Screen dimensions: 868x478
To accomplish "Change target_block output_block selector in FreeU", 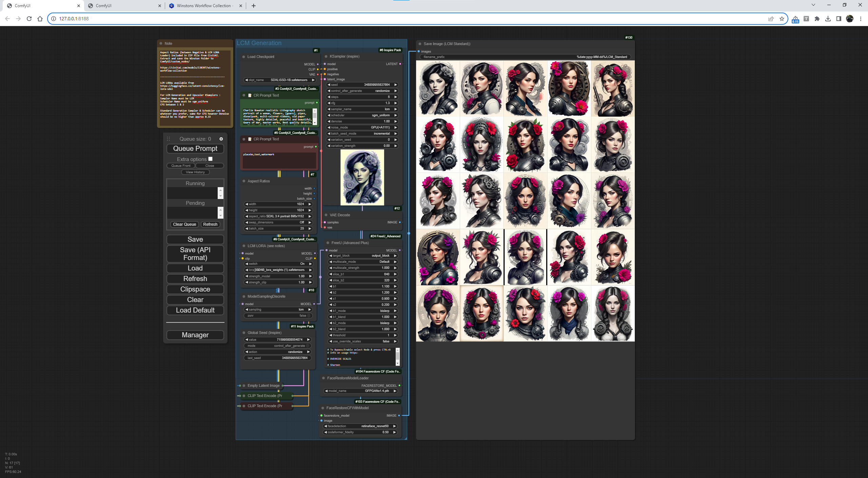I will click(363, 256).
